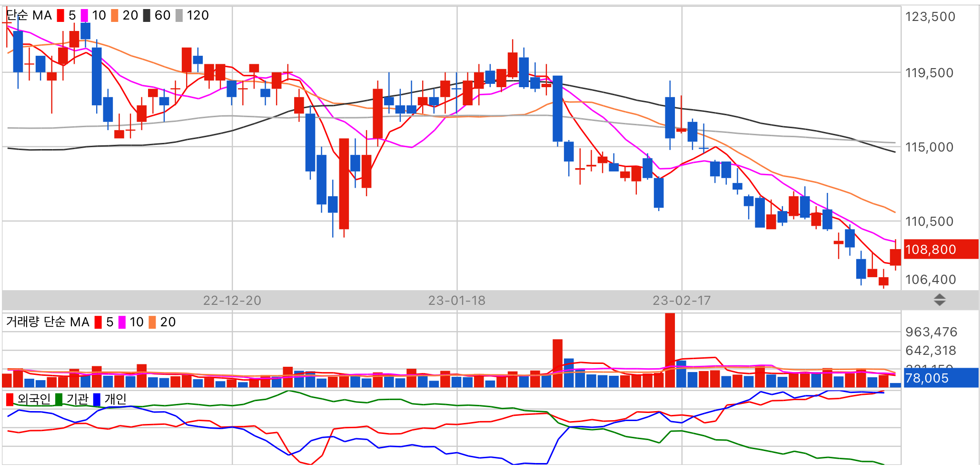Click the green 기관 legend swatch
This screenshot has width=980, height=473.
click(x=59, y=399)
